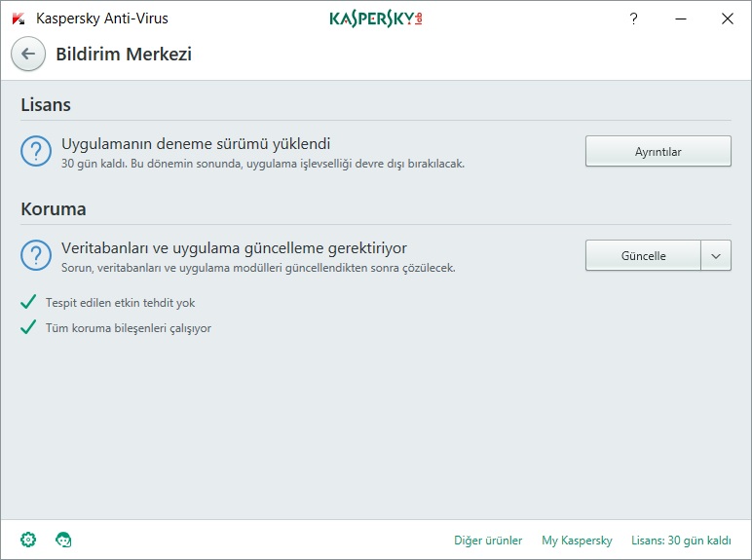Close the Kaspersky Anti-Virus window
The height and width of the screenshot is (560, 752).
[728, 19]
